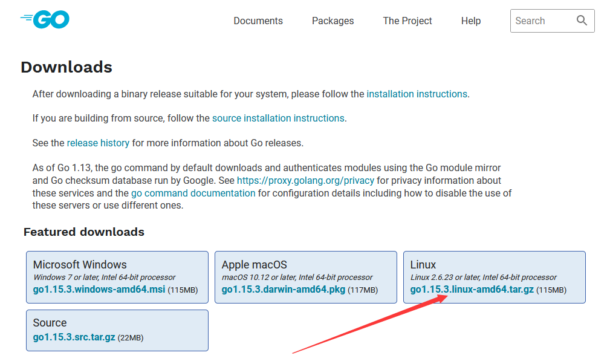Click the Linux card title
610x364 pixels.
[x=423, y=265]
